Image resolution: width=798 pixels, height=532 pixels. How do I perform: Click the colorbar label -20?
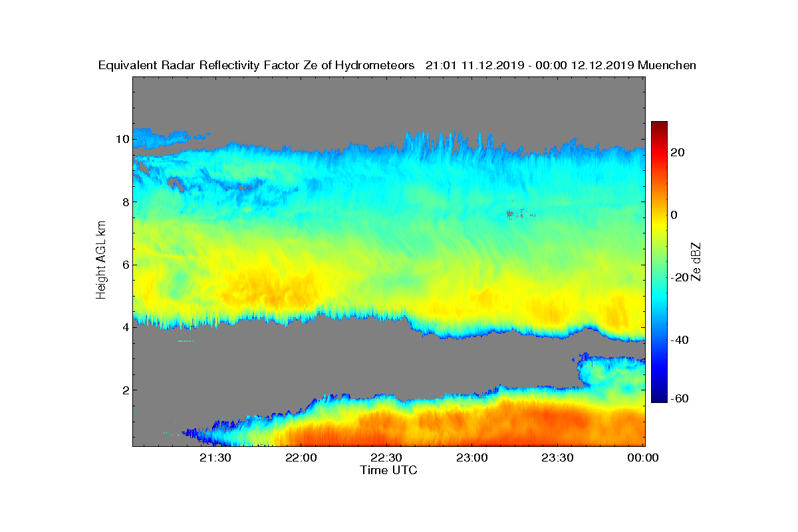tap(678, 277)
